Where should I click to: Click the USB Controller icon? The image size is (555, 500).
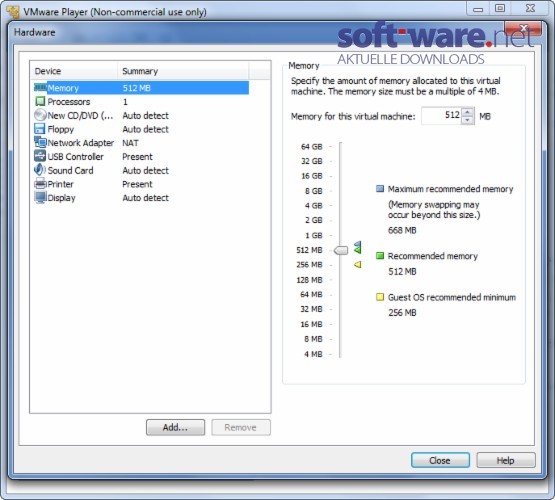click(40, 156)
